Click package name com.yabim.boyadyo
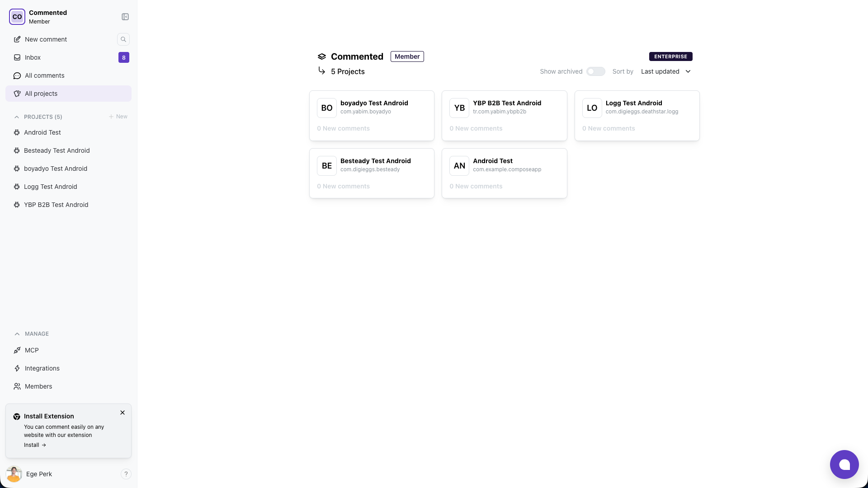This screenshot has height=488, width=868. (366, 112)
